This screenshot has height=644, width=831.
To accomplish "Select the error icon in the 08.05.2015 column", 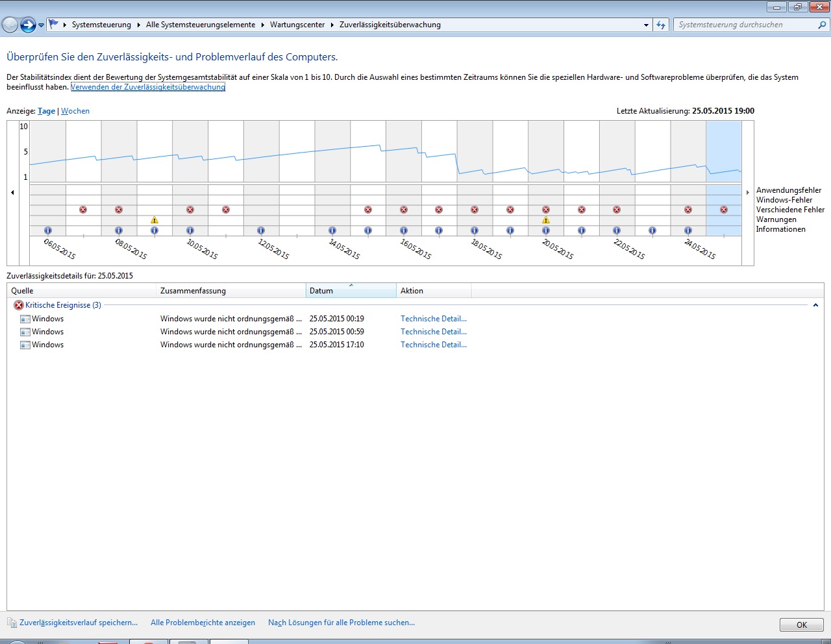I will [119, 210].
